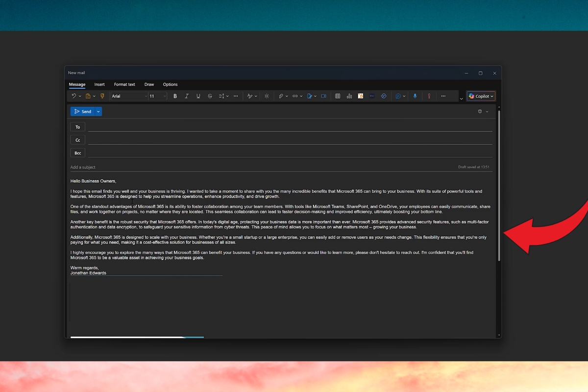Activate the Format Painter tool
The height and width of the screenshot is (392, 588).
[x=102, y=96]
